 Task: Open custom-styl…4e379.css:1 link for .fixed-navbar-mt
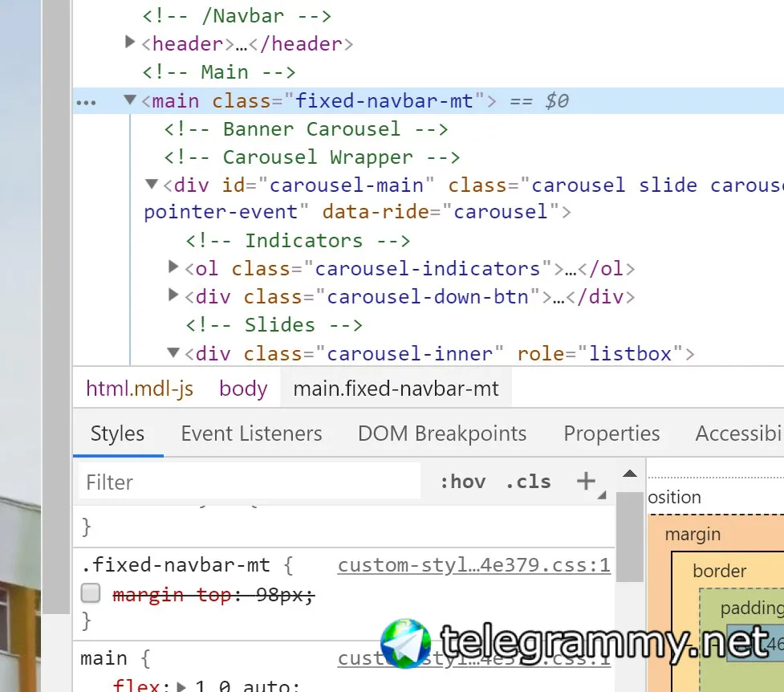[x=474, y=565]
